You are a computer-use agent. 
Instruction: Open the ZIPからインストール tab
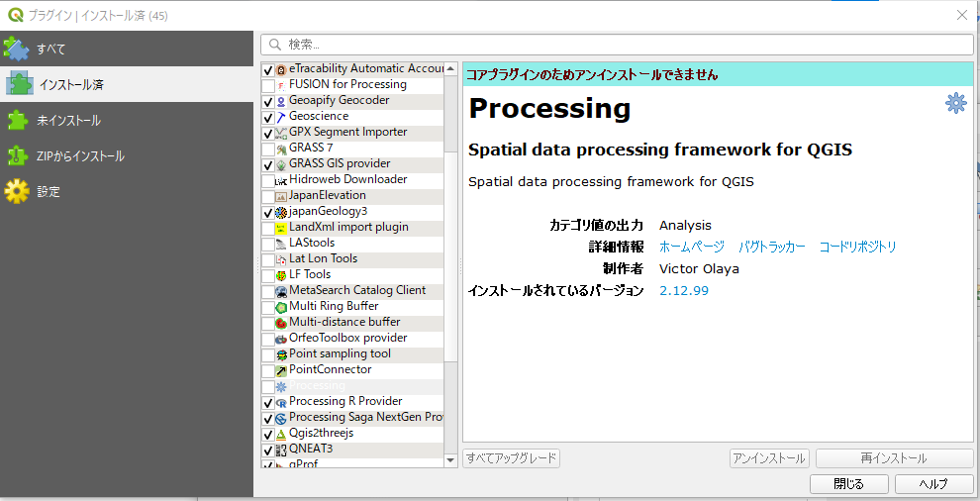tap(127, 155)
